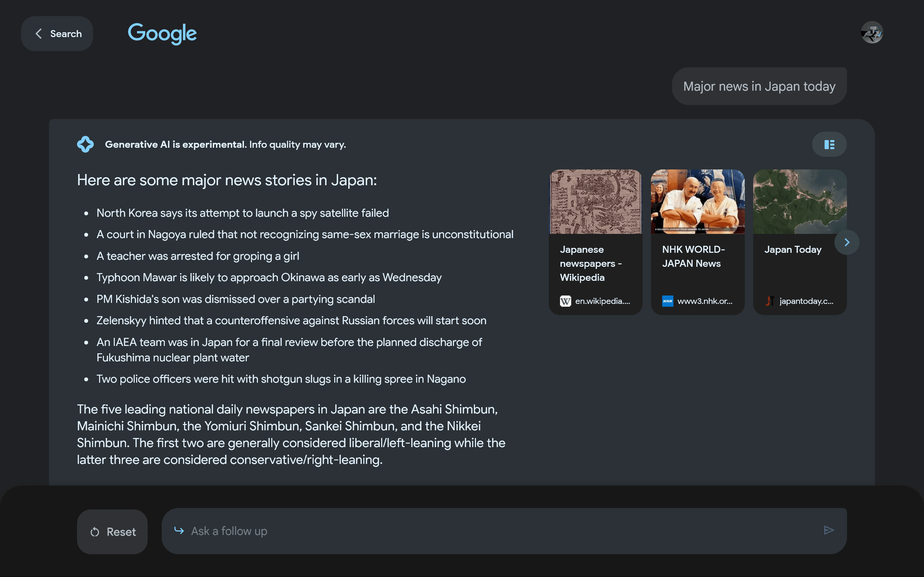The width and height of the screenshot is (924, 577).
Task: Open the account profile avatar
Action: tap(872, 33)
